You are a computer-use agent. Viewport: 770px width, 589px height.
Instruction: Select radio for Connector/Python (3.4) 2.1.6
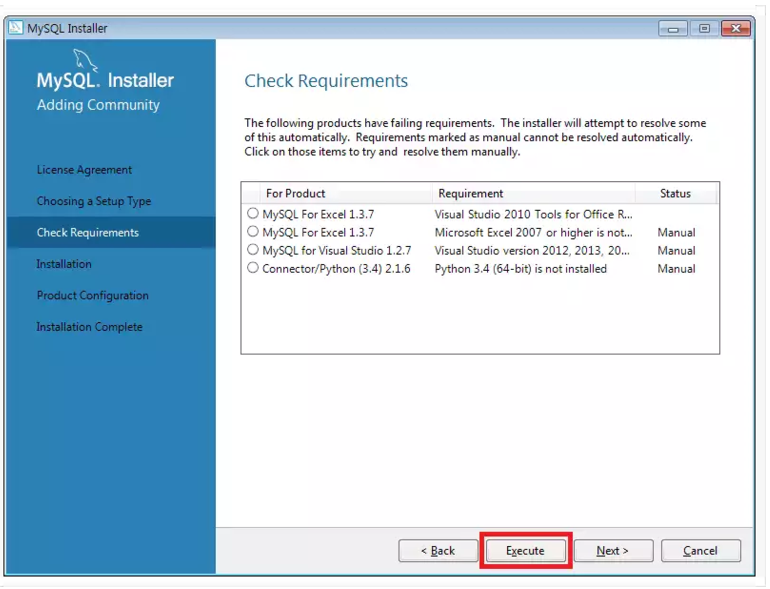tap(252, 268)
